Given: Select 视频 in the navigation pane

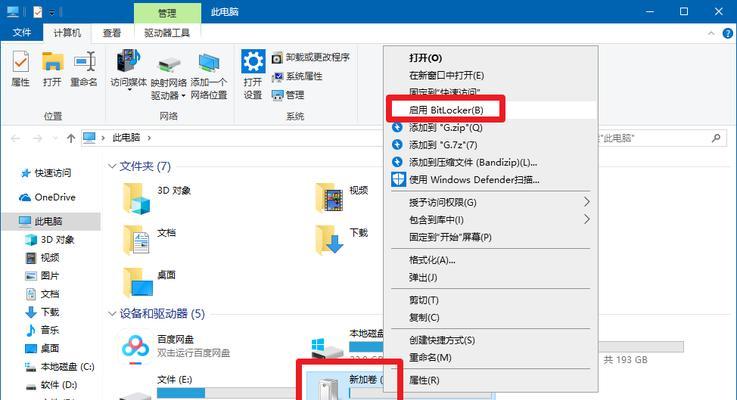Looking at the screenshot, I should click(x=42, y=258).
